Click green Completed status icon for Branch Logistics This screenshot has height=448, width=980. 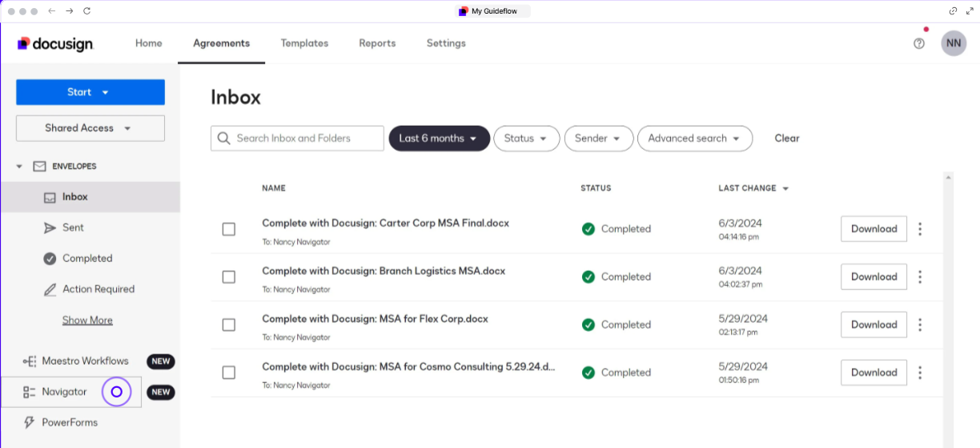coord(588,276)
